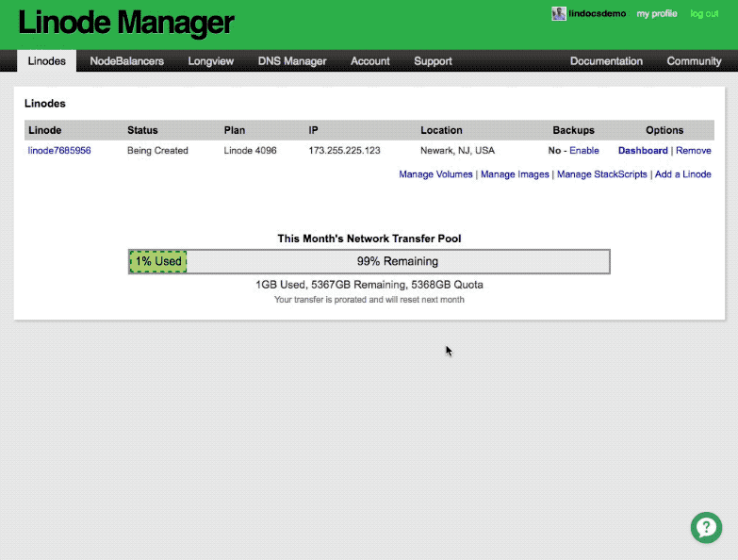Enable backups for the Linode
738x560 pixels.
click(584, 151)
